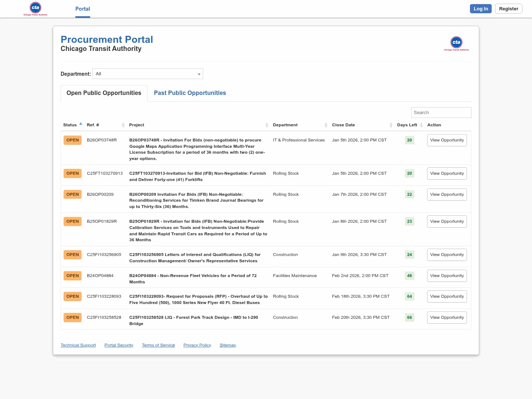Click sort arrows for Close Date column
532x399 pixels.
pos(391,125)
